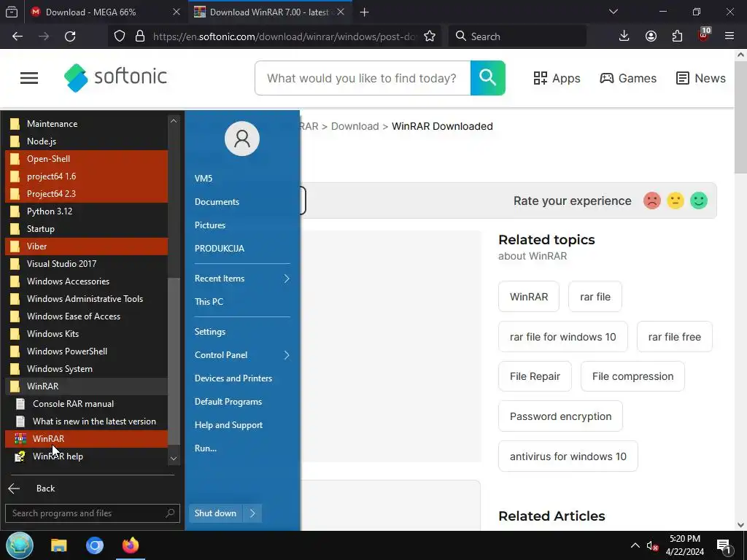
Task: Switch to Firefox on the taskbar
Action: click(x=130, y=545)
